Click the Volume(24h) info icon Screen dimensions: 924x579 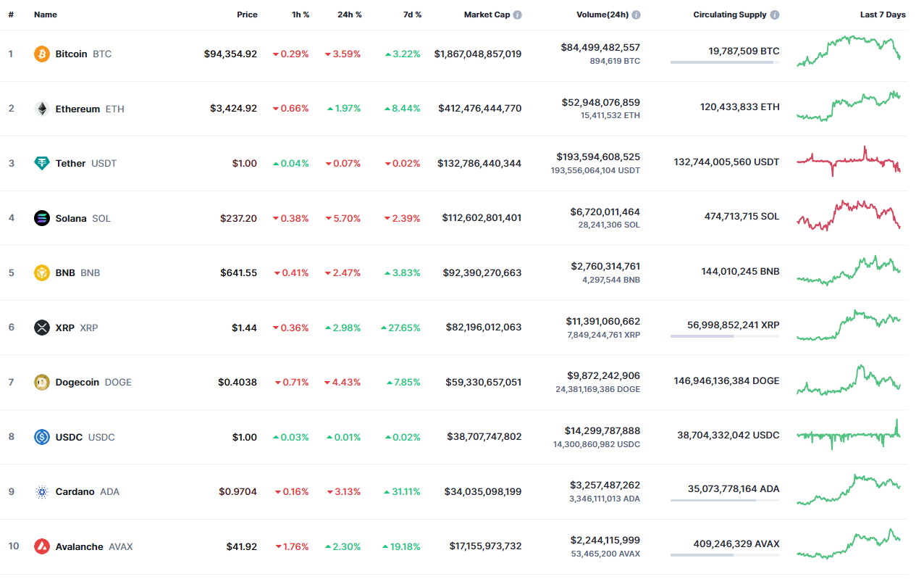pyautogui.click(x=636, y=14)
